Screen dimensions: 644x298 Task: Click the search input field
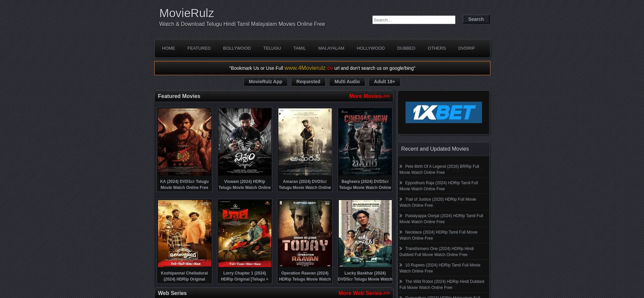(x=414, y=20)
